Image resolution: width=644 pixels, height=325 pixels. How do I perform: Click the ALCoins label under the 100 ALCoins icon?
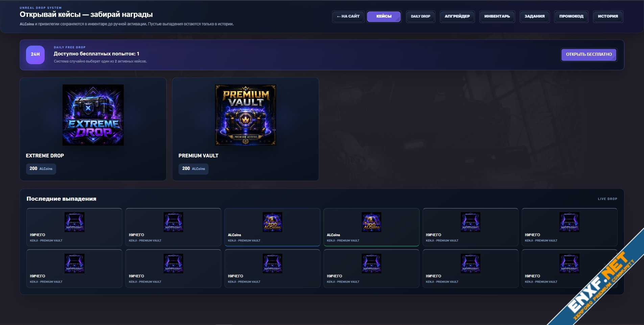pyautogui.click(x=334, y=235)
